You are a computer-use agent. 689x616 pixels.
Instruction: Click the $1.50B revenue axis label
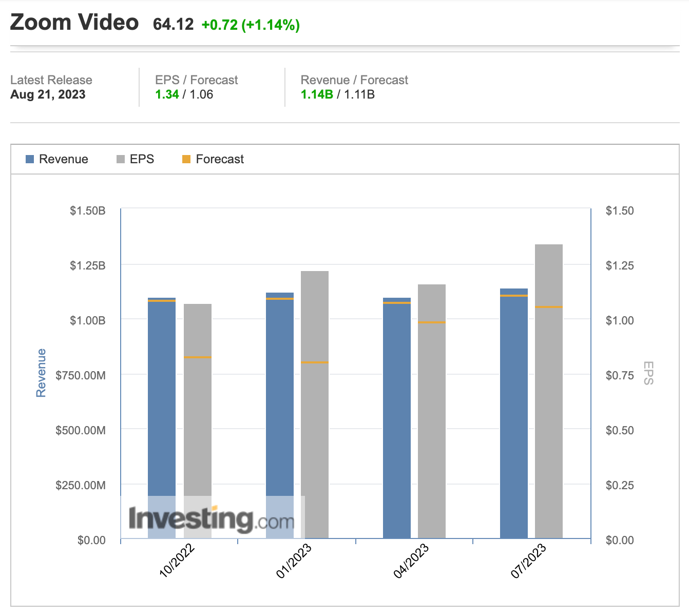88,210
